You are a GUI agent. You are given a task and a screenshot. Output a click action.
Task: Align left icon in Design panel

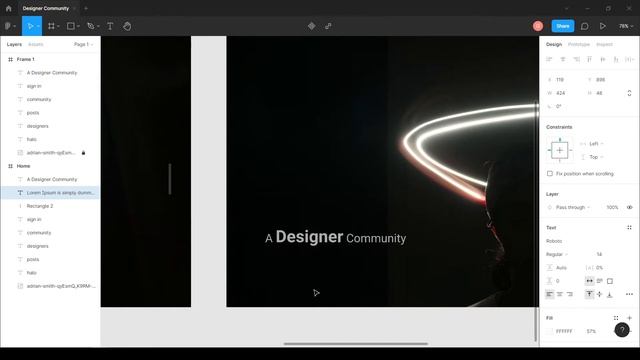pyautogui.click(x=549, y=60)
